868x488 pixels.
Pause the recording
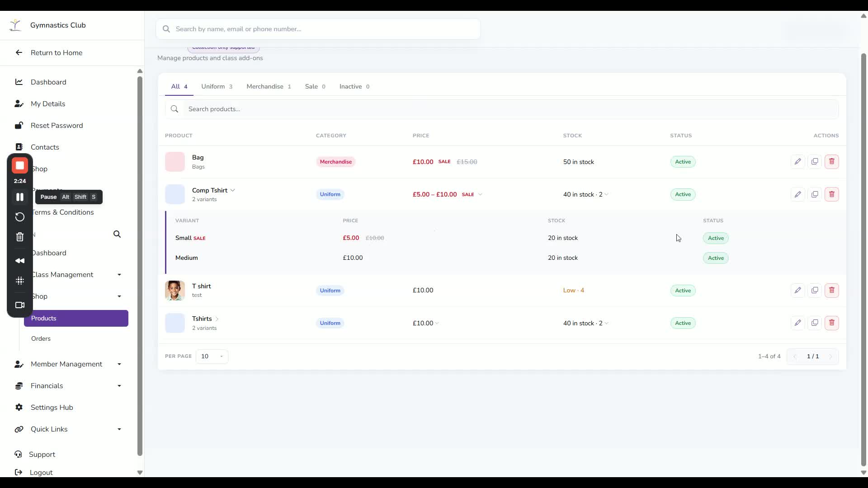(x=20, y=197)
